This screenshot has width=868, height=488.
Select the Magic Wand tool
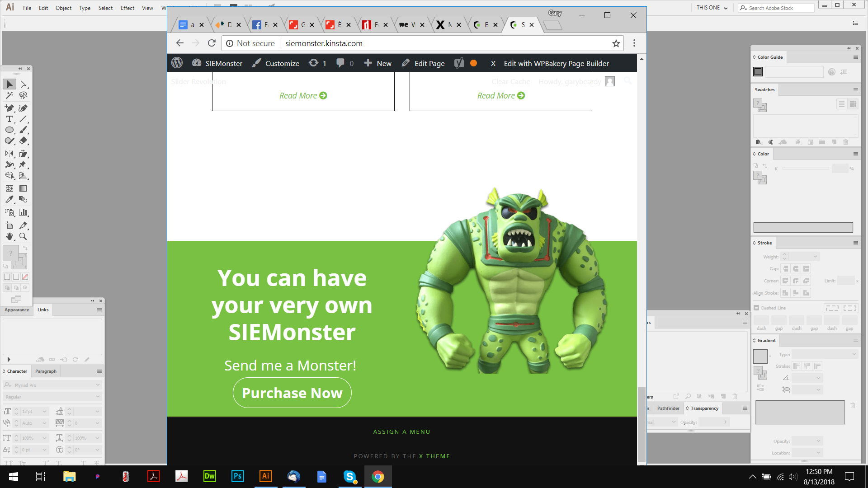9,95
